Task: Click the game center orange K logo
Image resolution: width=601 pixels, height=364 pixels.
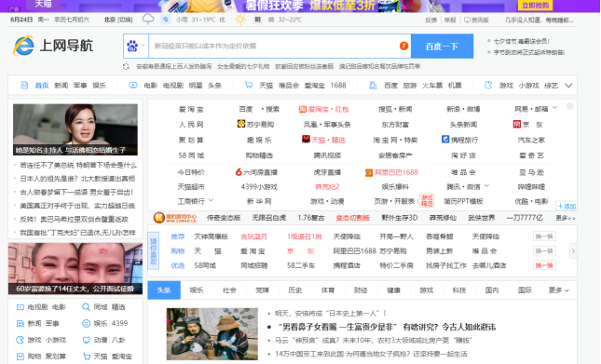Action: tap(158, 218)
